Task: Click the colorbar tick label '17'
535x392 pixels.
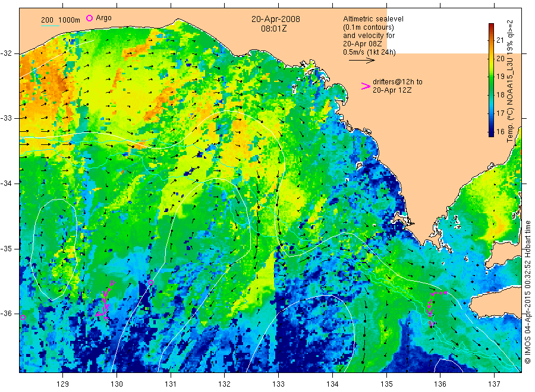Action: point(500,113)
